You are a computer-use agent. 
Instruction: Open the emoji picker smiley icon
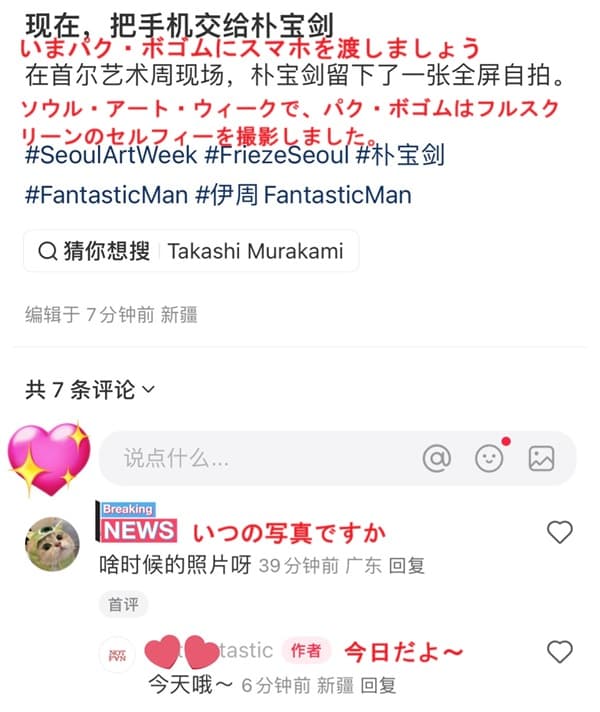tap(489, 458)
